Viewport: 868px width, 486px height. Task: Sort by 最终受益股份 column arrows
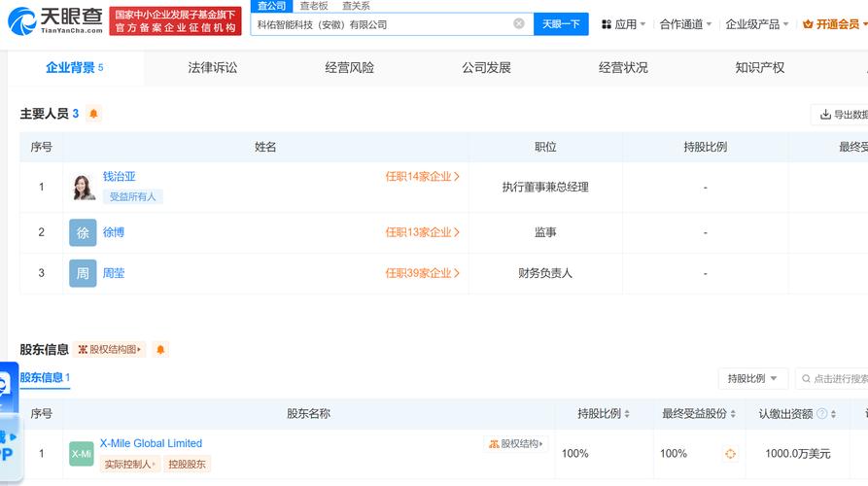[x=733, y=413]
